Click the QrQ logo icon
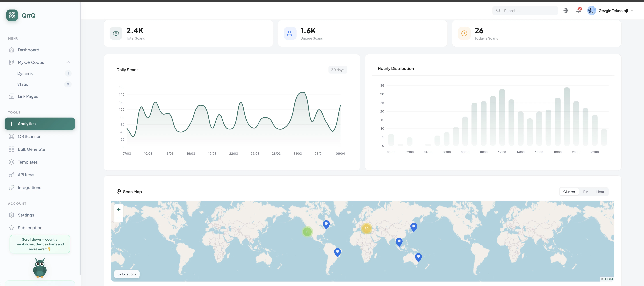This screenshot has height=286, width=644. click(12, 15)
